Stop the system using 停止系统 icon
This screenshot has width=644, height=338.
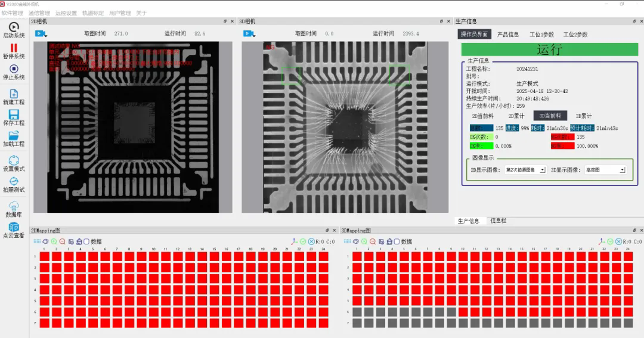click(14, 69)
